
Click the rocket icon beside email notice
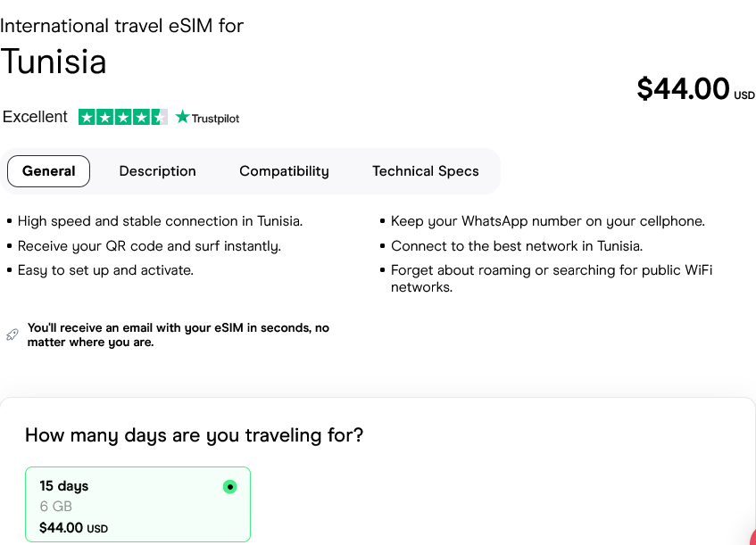(x=12, y=334)
